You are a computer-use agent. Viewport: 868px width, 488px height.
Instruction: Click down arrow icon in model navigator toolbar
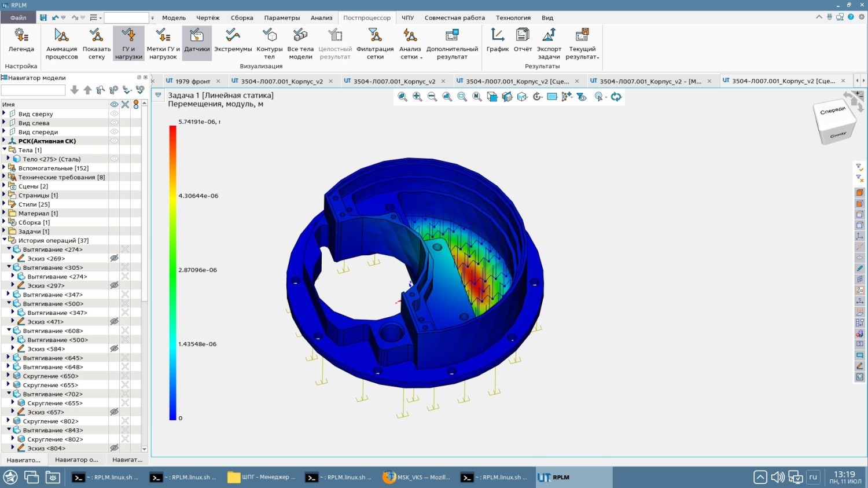pos(74,90)
